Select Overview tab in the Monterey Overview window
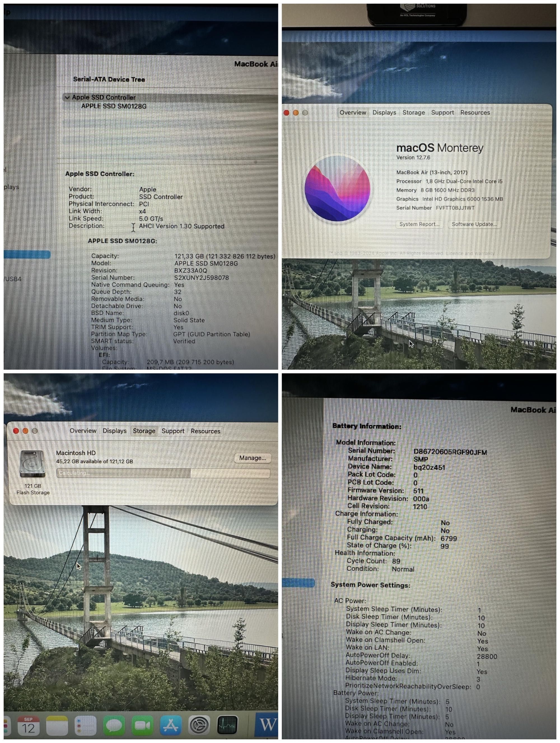The height and width of the screenshot is (743, 560). [x=353, y=113]
